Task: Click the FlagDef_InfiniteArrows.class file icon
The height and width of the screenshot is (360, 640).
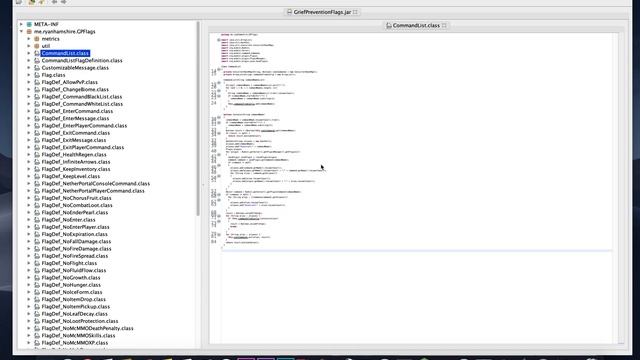Action: click(x=37, y=162)
